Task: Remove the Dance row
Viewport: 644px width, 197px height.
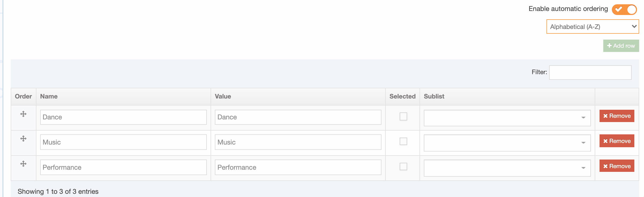Action: [x=617, y=116]
